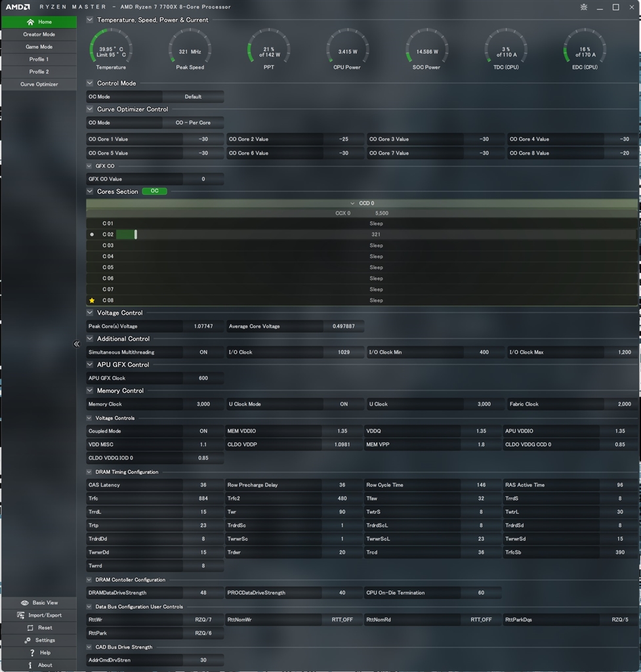Click the TDC (CPU) gauge
Viewport: 641px width, 672px height.
pos(506,49)
